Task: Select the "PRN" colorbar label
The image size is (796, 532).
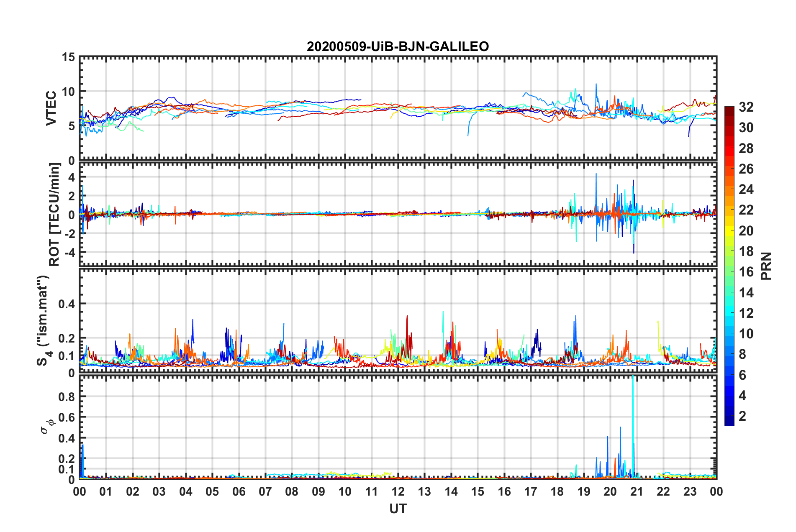Action: coord(766,266)
